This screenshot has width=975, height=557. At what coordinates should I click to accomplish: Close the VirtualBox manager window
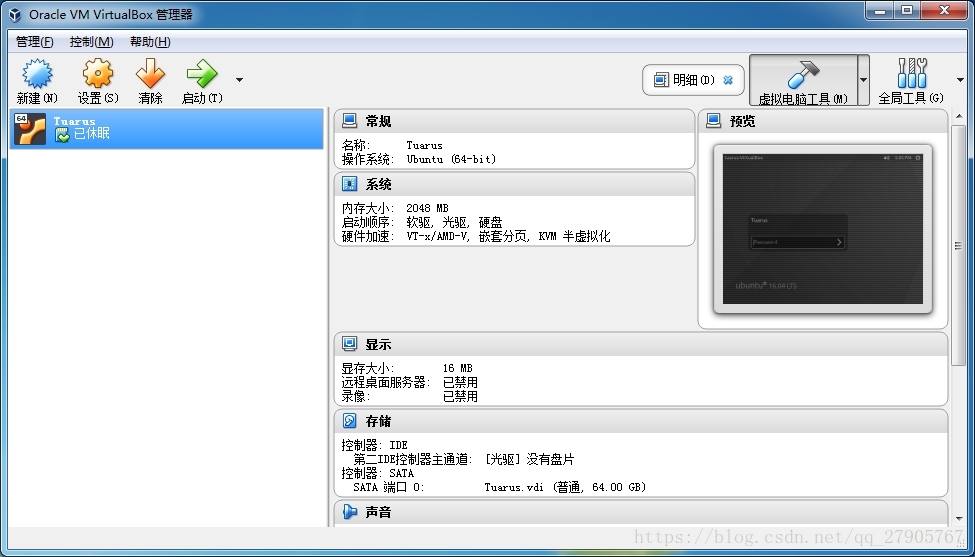click(x=945, y=11)
